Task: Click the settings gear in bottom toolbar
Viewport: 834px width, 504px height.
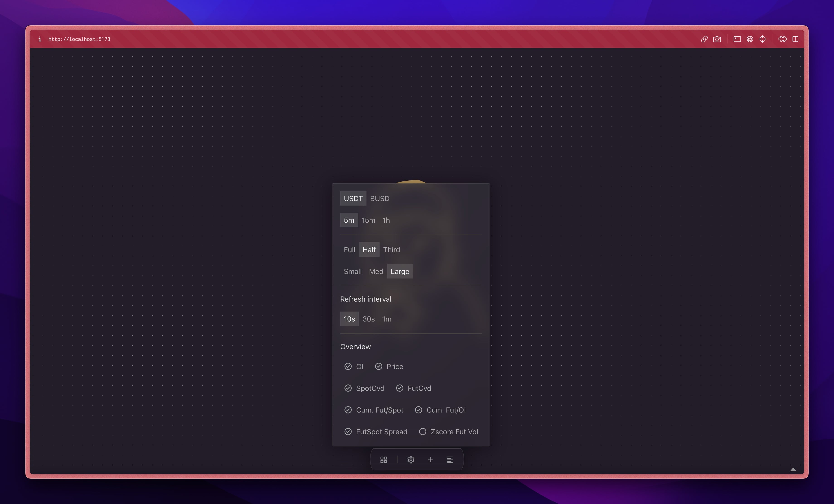Action: pos(411,460)
